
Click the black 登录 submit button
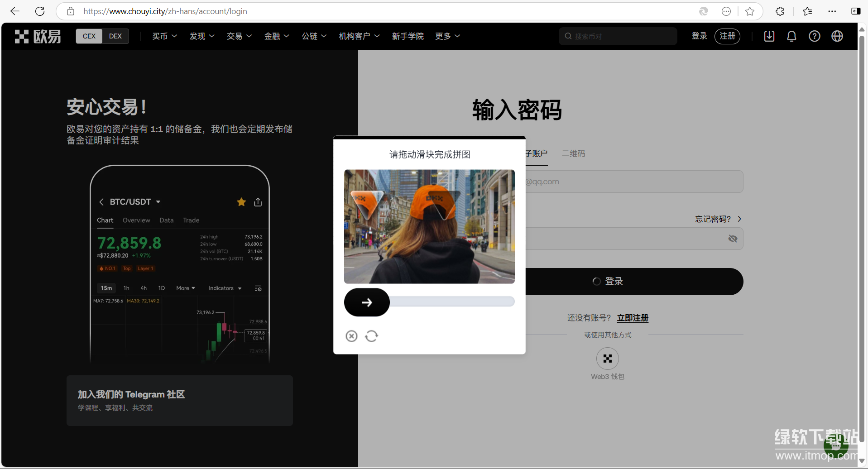coord(634,282)
